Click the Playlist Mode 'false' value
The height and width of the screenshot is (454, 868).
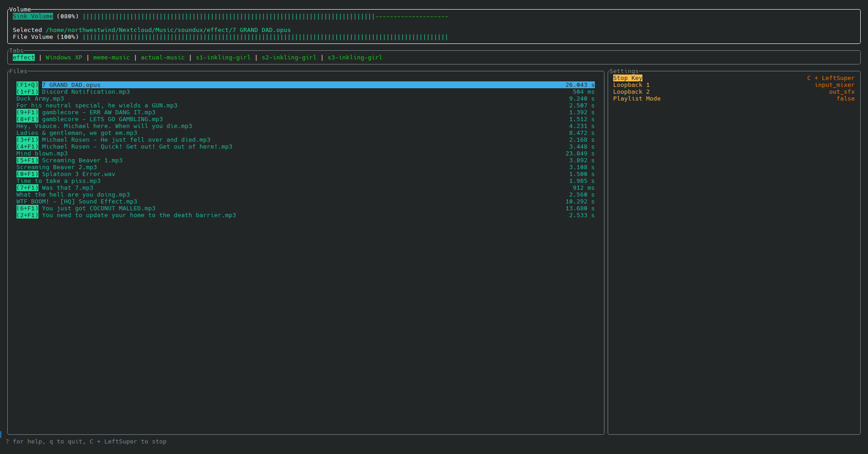pos(846,99)
